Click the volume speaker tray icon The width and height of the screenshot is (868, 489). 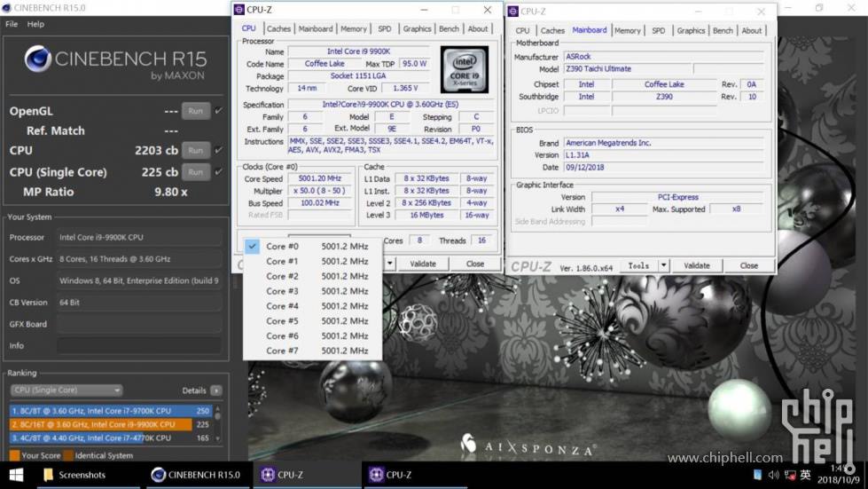coord(773,475)
